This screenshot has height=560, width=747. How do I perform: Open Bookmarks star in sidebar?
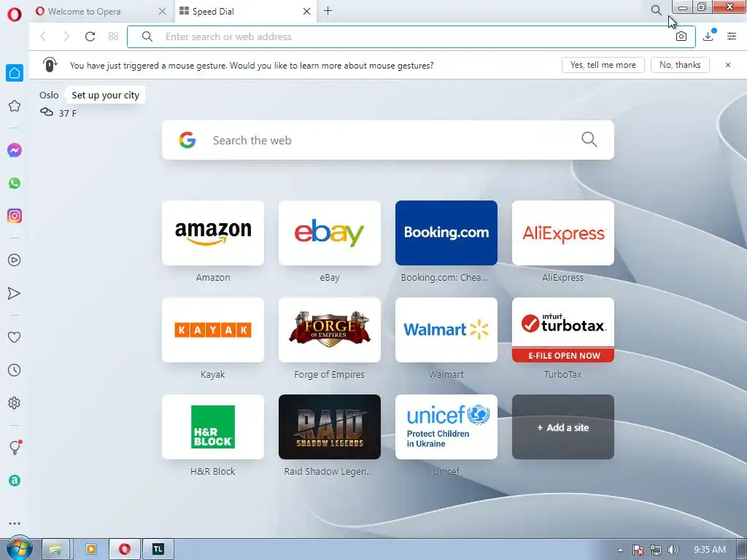[x=15, y=106]
